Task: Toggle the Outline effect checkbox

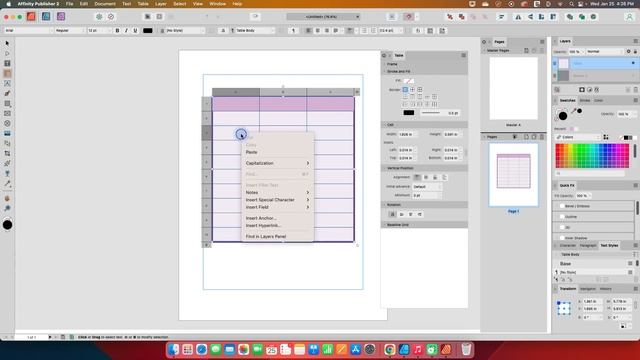Action: pyautogui.click(x=562, y=217)
